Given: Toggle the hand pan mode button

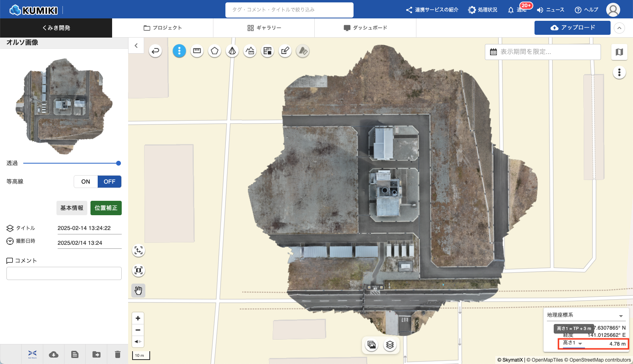Looking at the screenshot, I should pos(139,290).
